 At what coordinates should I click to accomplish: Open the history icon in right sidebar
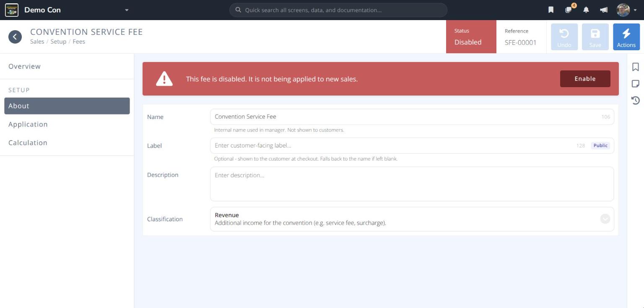coord(636,101)
